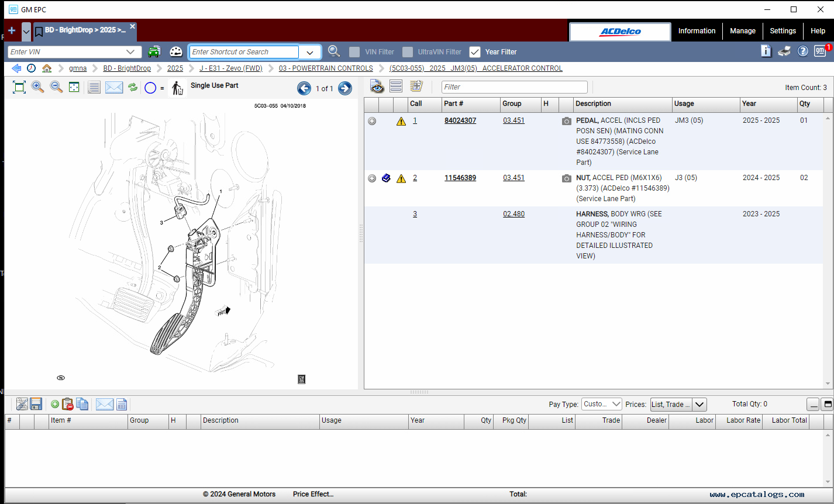Toggle bookmark on BD - BrightDrop tab
Image resolution: width=834 pixels, height=504 pixels.
pos(39,31)
